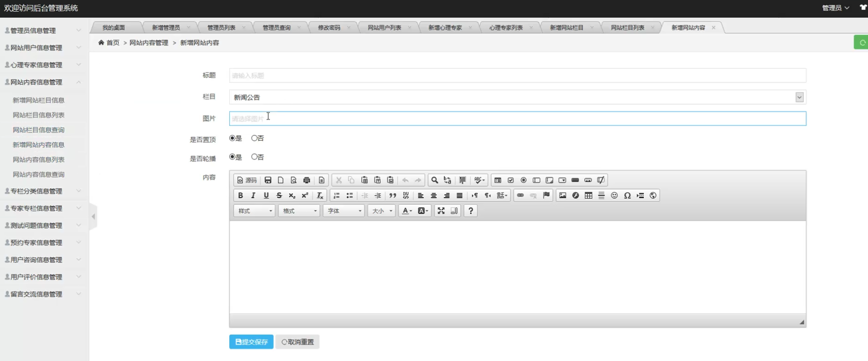868x361 pixels.
Task: Open 网站内容信息列表 in sidebar
Action: coord(39,159)
